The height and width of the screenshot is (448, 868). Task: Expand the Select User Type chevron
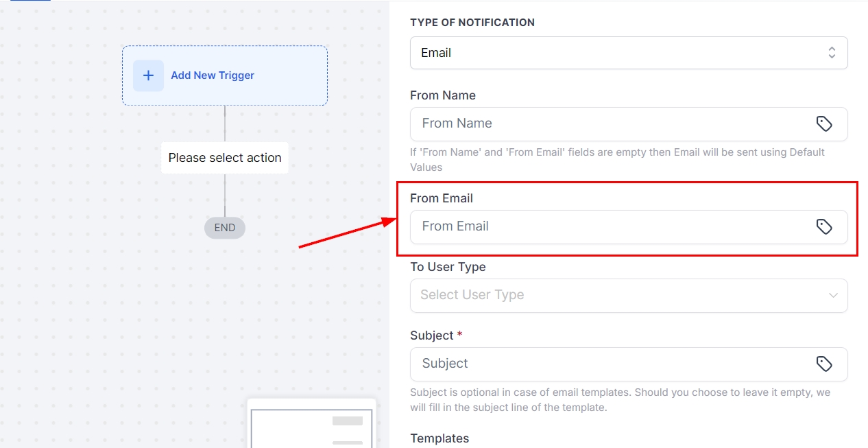833,295
